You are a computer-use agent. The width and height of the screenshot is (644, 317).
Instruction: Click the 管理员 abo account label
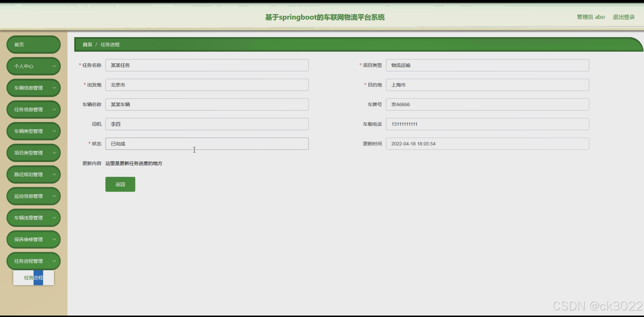(590, 17)
